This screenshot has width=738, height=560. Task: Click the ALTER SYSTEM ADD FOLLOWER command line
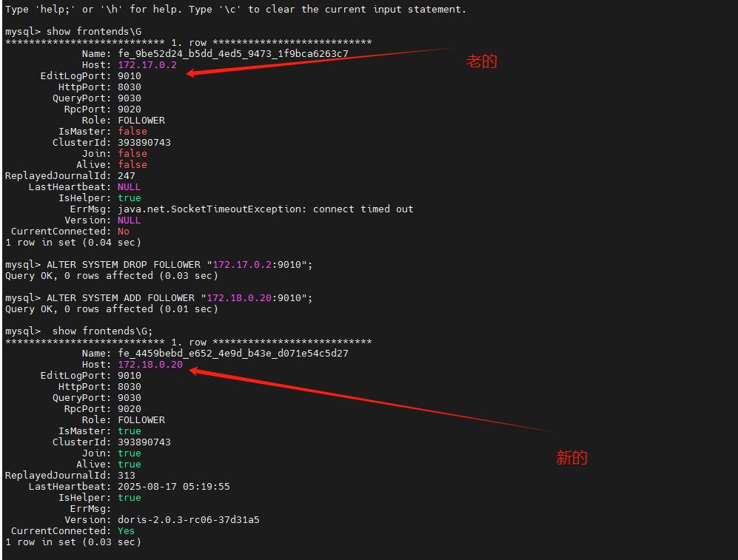point(179,298)
